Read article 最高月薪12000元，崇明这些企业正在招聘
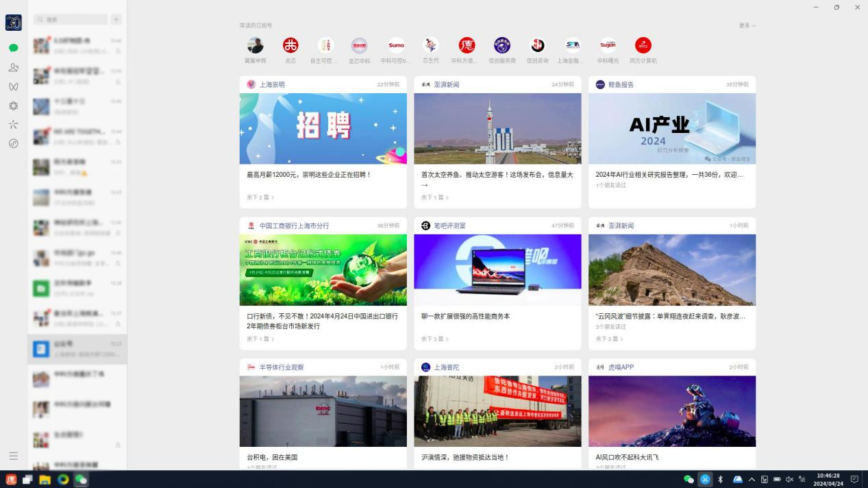Viewport: 868px width, 488px height. [309, 175]
